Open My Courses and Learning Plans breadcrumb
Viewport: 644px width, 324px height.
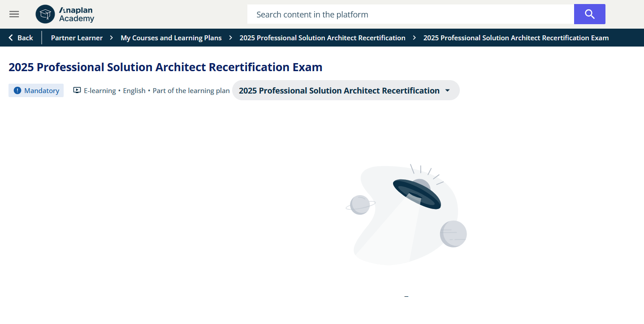click(171, 38)
